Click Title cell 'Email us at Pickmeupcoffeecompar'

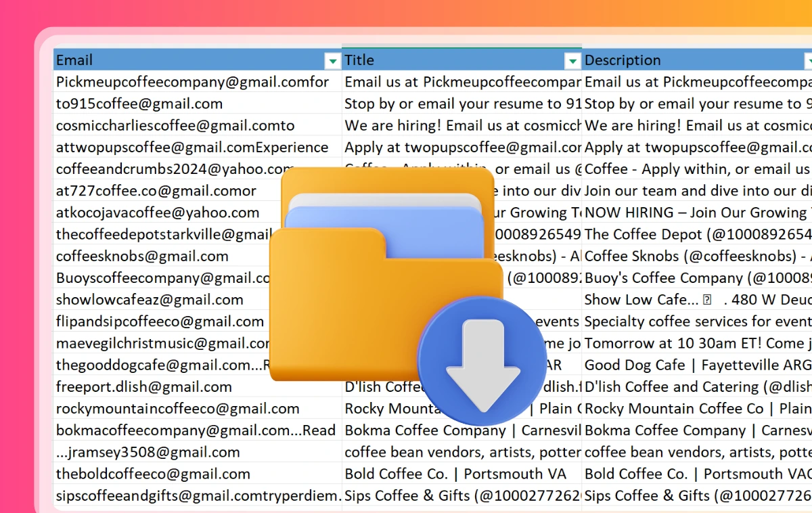click(461, 82)
